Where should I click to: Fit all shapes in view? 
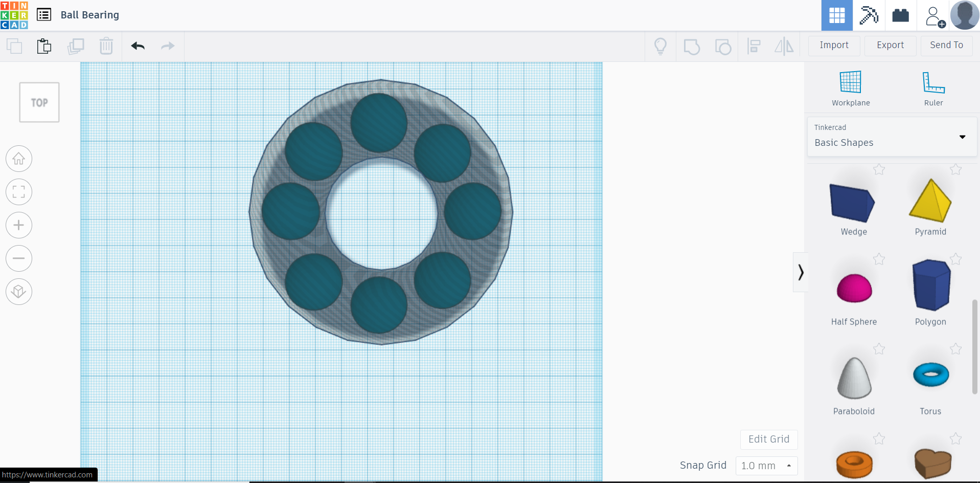tap(19, 192)
